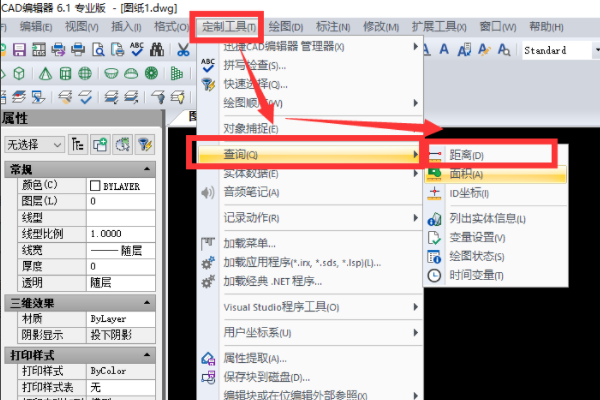Viewport: 600px width, 400px height.
Task: Click the 打印样式 ByColor value
Action: click(121, 371)
